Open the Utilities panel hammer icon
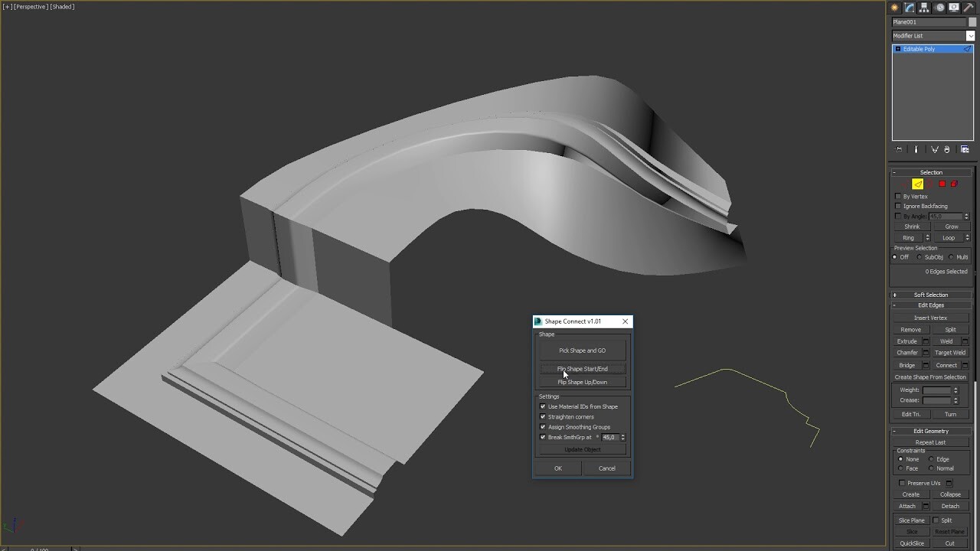Viewport: 980px width, 551px height. tap(969, 7)
